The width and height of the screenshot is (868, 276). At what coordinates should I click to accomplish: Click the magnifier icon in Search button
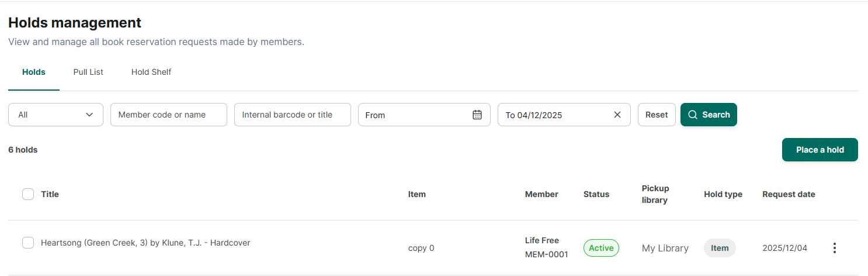[693, 115]
